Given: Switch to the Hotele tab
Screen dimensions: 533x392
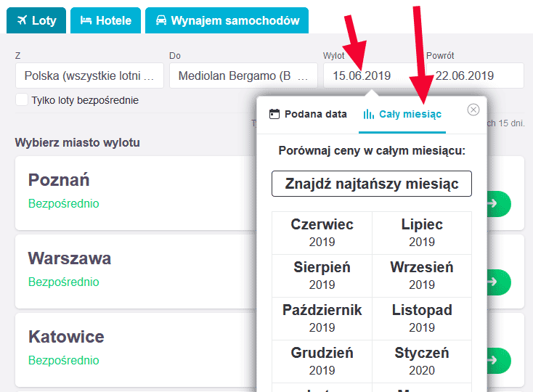Looking at the screenshot, I should 106,20.
